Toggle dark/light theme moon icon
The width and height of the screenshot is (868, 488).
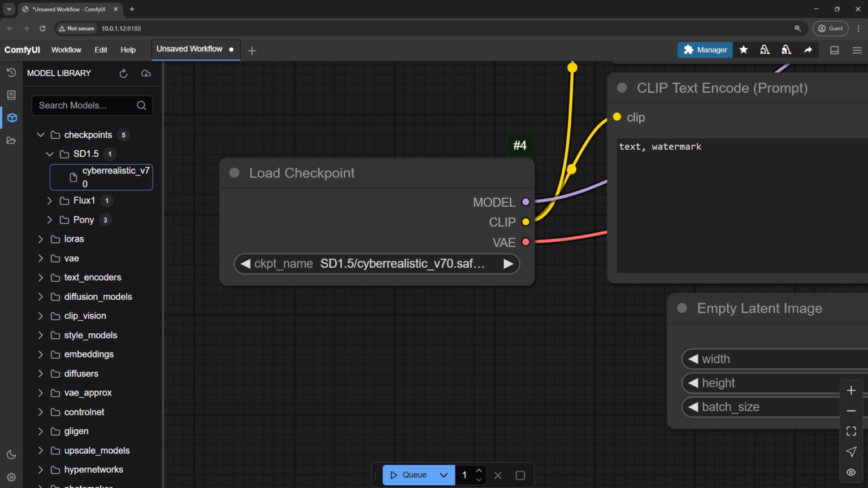coord(11,455)
